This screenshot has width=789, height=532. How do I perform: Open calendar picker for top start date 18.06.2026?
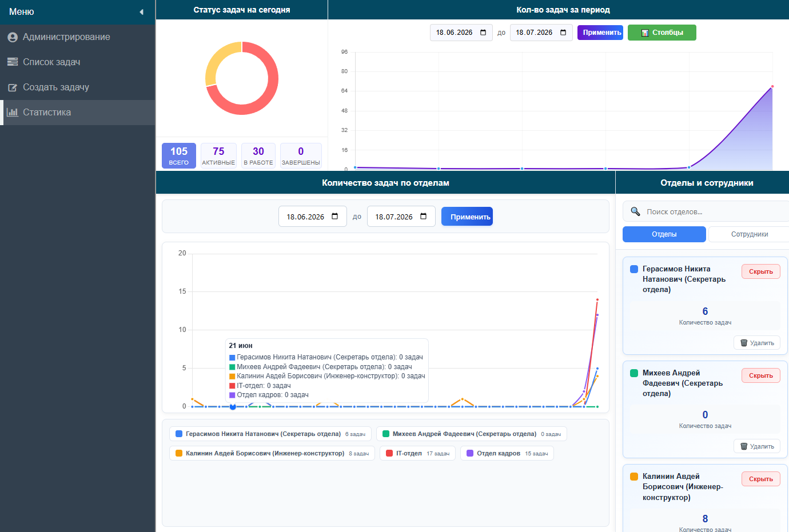pyautogui.click(x=483, y=33)
